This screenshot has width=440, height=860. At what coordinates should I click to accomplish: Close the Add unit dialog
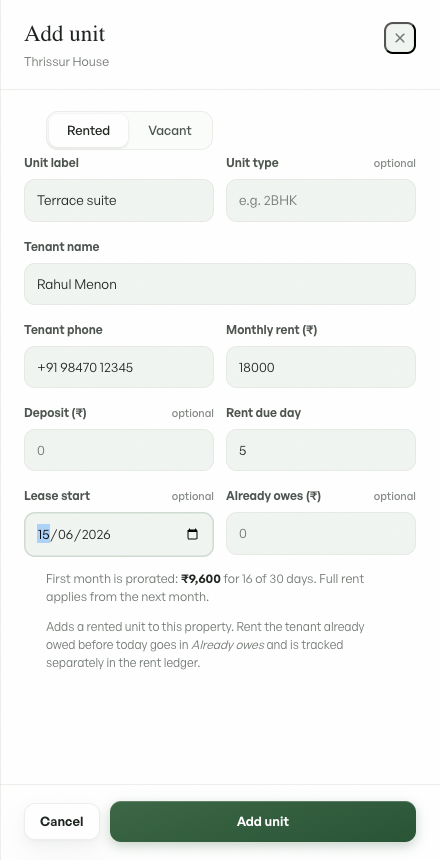(400, 38)
